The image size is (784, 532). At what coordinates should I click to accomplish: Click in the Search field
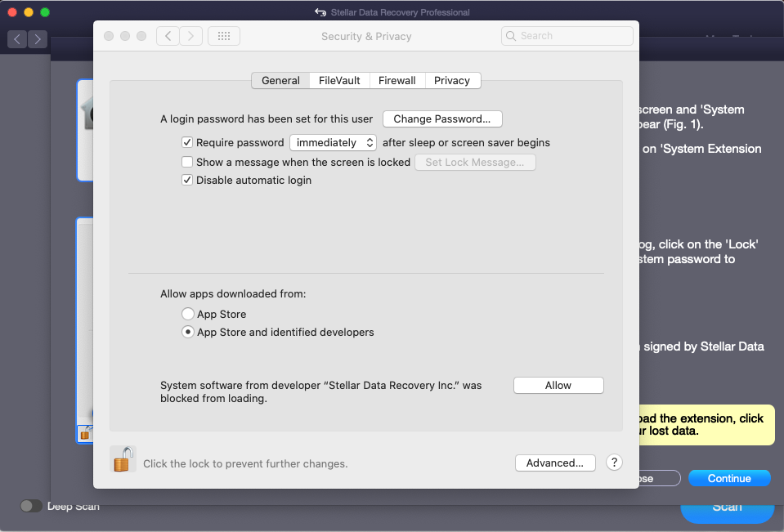click(572, 36)
